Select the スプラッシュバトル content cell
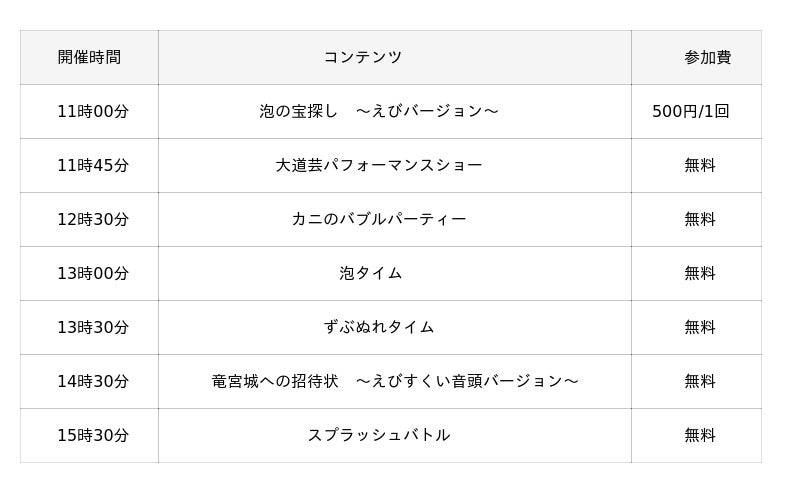The image size is (800, 493). click(379, 435)
